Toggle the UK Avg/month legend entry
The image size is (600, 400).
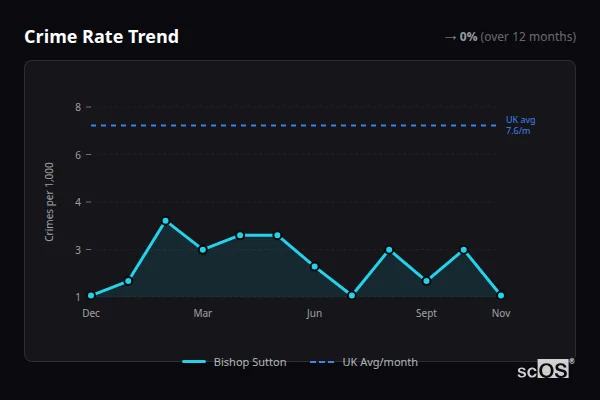tap(364, 362)
